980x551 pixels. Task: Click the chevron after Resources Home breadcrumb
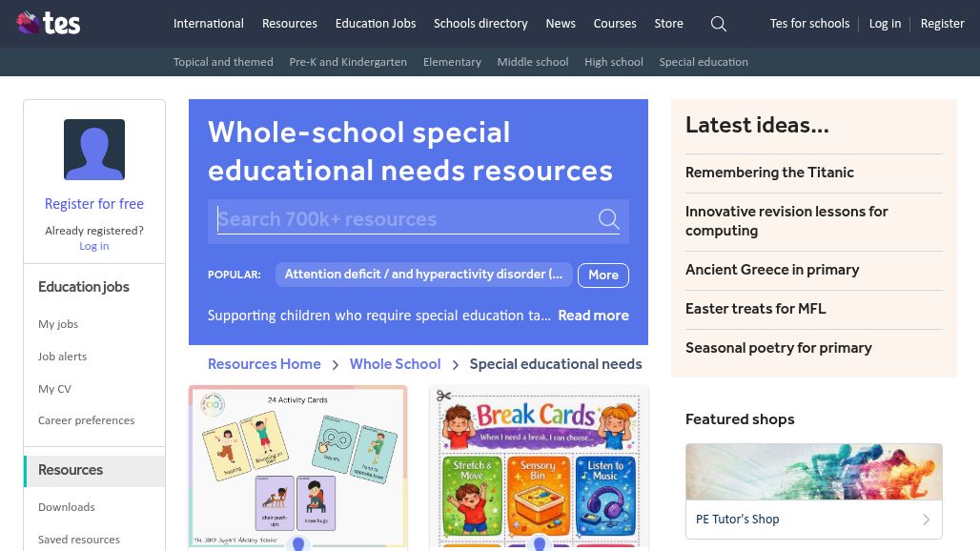tap(335, 364)
